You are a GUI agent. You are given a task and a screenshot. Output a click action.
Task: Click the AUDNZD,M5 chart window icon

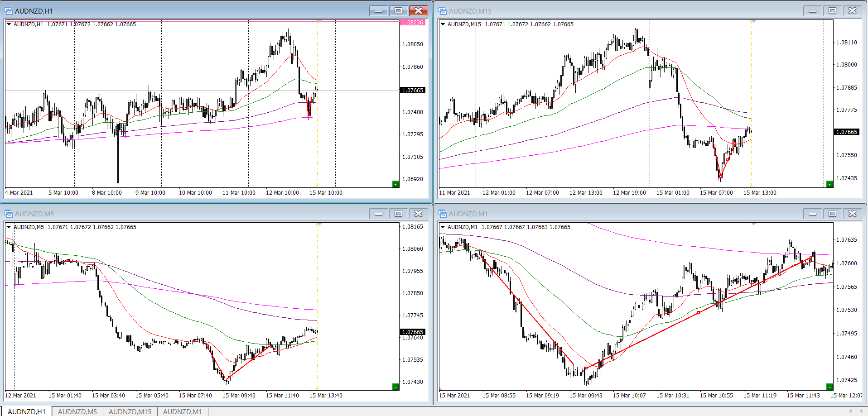(x=8, y=214)
